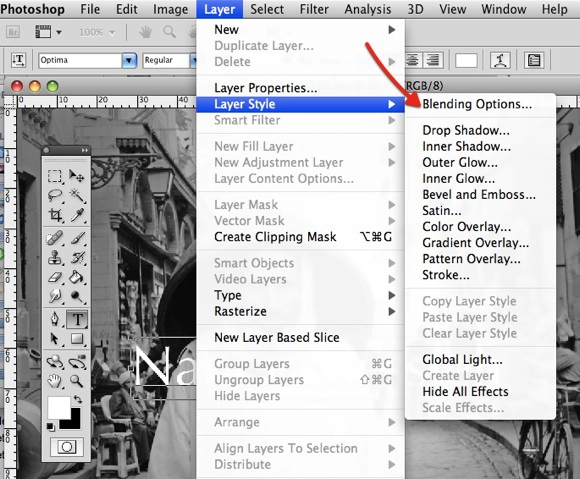Screen dimensions: 580x479
Task: Expand the Type submenu
Action: point(300,295)
